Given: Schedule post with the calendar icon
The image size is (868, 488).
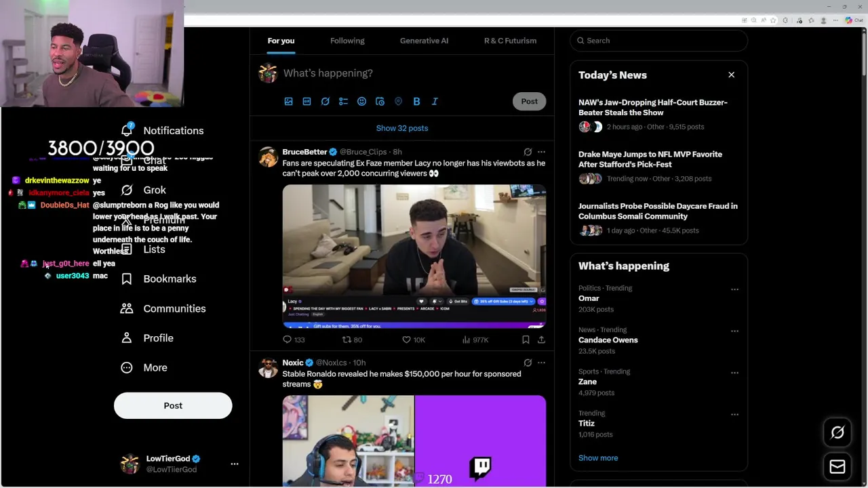Looking at the screenshot, I should 380,102.
